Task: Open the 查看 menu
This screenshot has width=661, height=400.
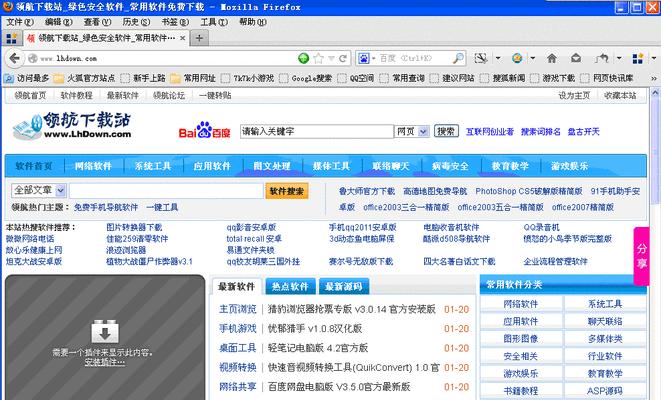Action: tap(97, 22)
